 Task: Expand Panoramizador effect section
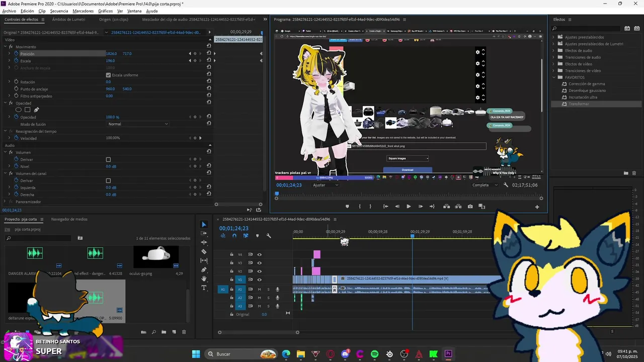(6, 202)
